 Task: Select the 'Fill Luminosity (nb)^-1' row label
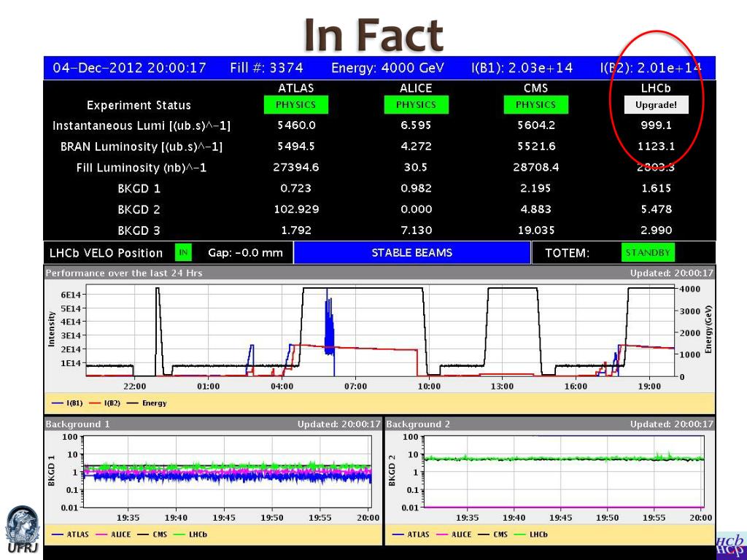(142, 168)
